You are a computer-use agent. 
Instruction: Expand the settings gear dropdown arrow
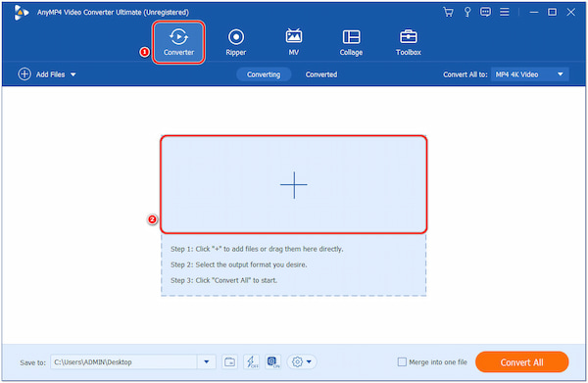click(309, 362)
